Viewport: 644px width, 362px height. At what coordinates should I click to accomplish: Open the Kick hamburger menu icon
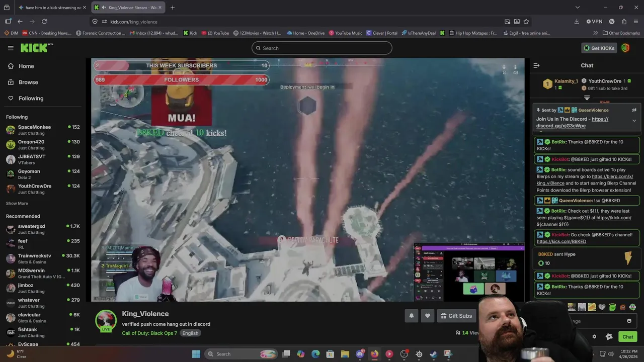pos(11,48)
